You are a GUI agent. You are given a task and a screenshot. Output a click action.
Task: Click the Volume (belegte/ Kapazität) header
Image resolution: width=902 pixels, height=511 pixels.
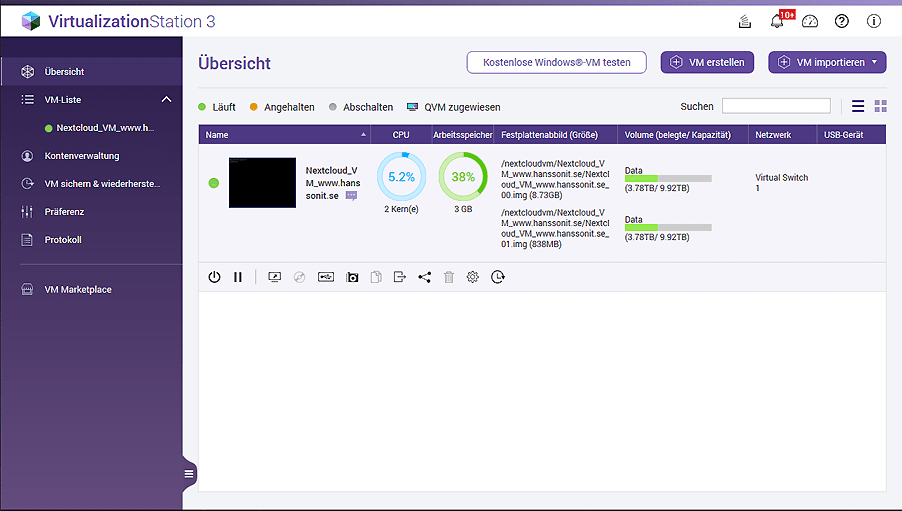683,135
